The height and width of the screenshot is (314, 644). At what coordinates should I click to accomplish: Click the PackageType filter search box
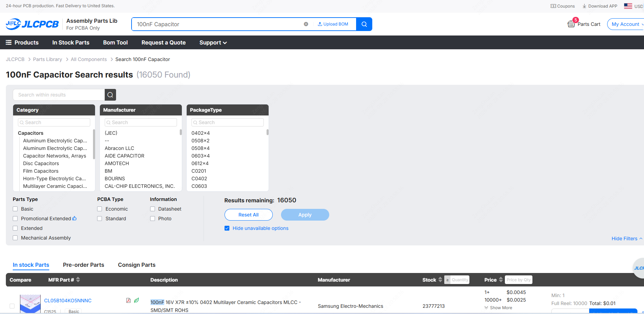coord(228,122)
